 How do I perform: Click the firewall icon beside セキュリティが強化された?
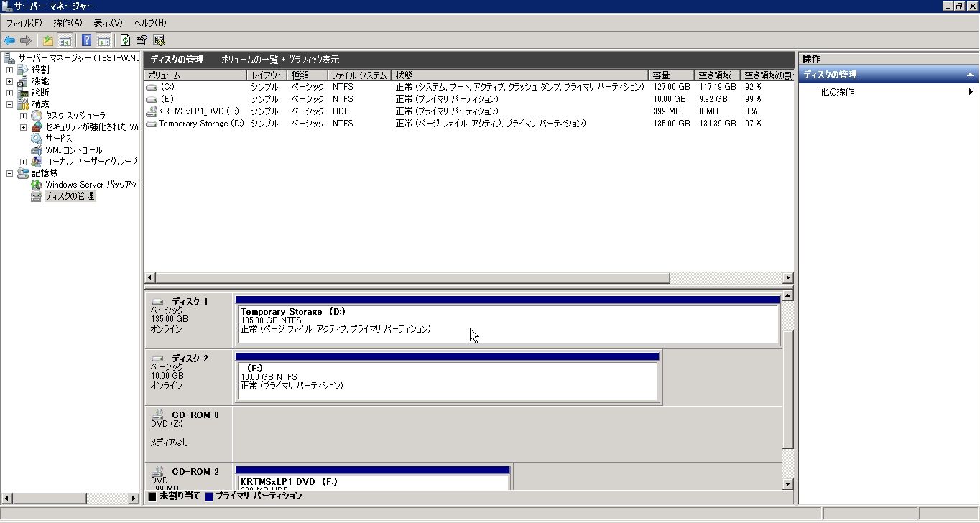coord(37,127)
